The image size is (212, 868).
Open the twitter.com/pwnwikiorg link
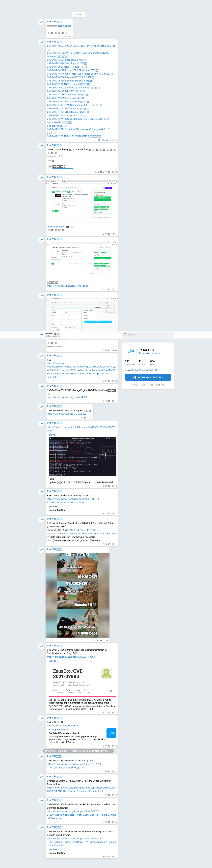(x=63, y=726)
